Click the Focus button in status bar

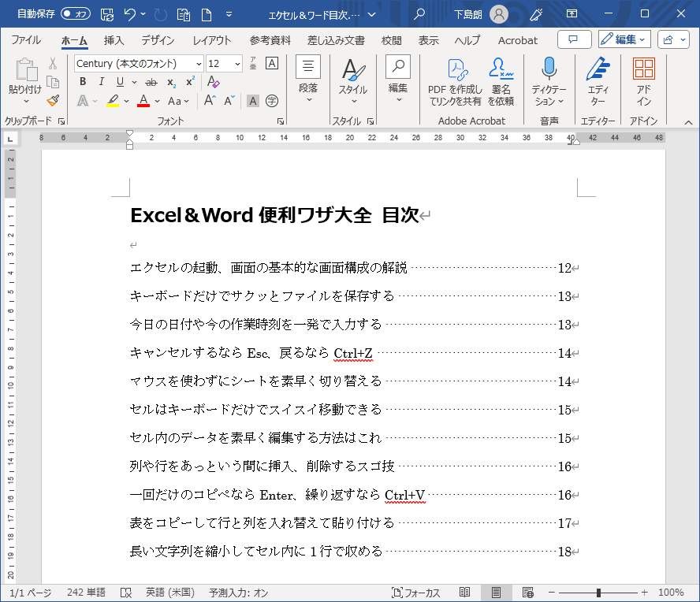tap(416, 593)
